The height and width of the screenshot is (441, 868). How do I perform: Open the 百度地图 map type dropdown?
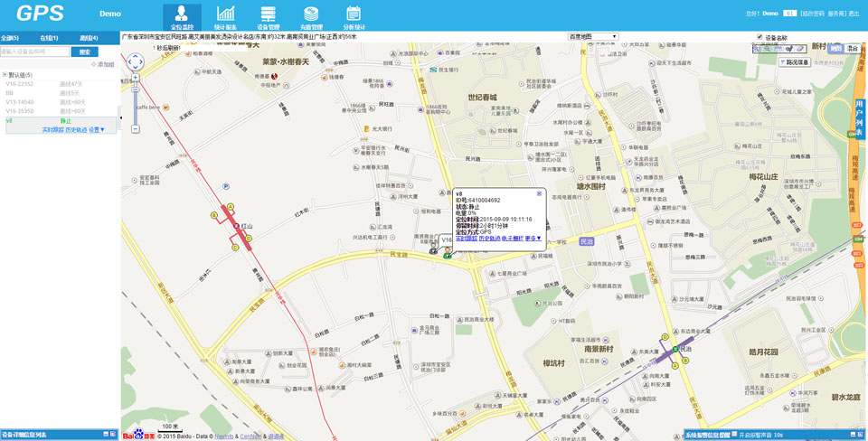point(592,37)
